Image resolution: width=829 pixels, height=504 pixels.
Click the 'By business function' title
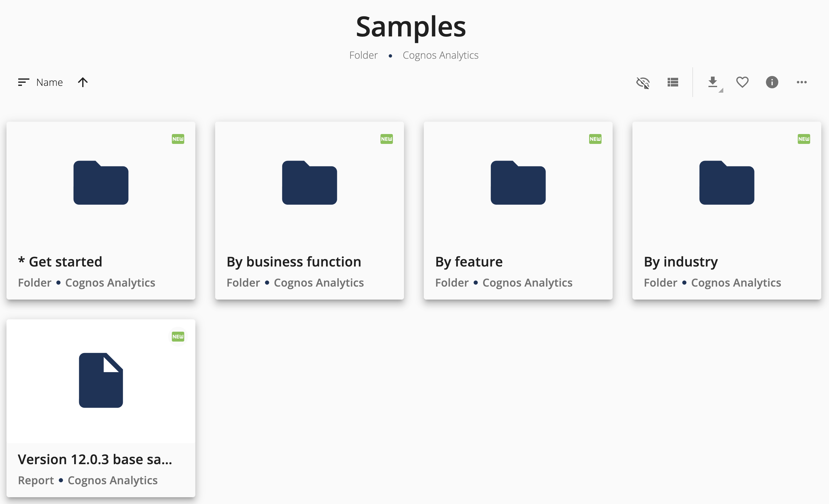294,262
